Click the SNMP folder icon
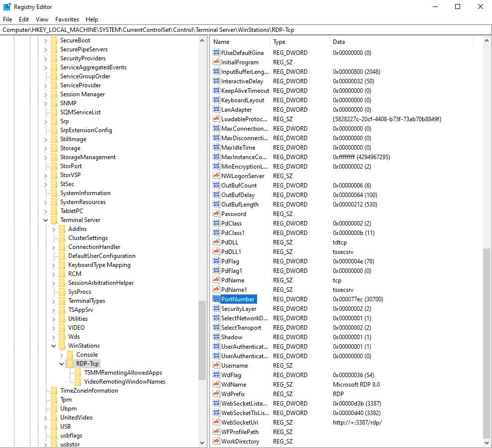 tap(54, 103)
